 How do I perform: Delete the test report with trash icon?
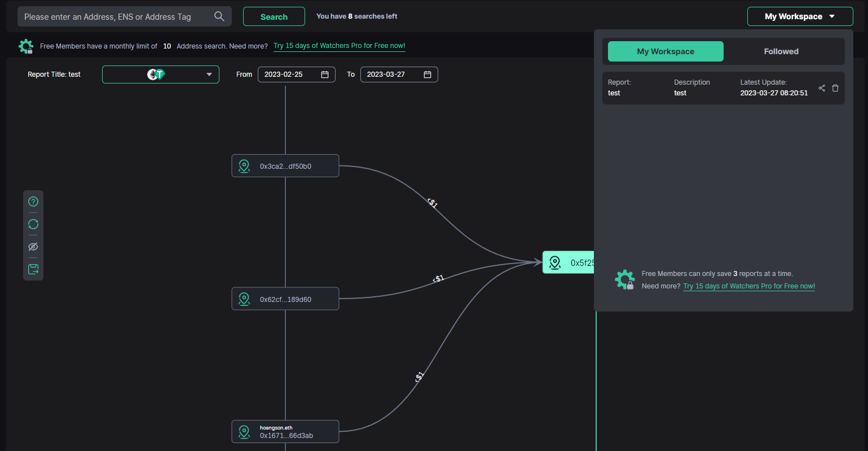tap(835, 88)
